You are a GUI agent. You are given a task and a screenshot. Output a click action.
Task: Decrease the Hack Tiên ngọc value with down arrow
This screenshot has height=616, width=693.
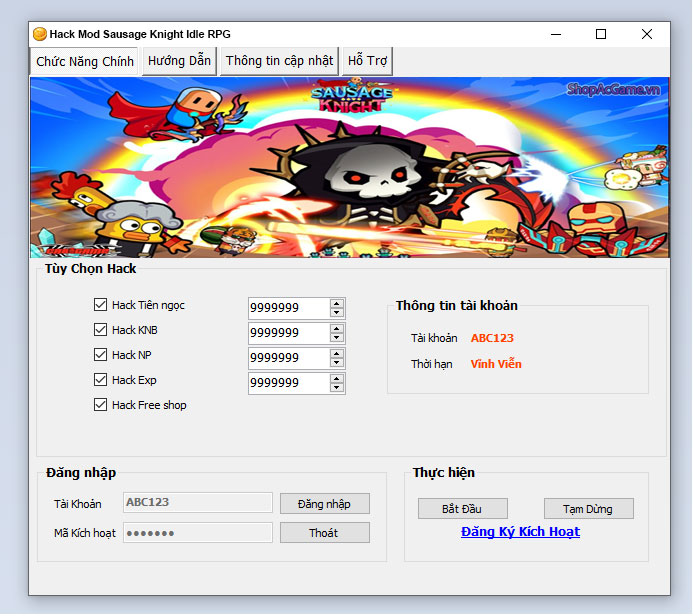(337, 312)
